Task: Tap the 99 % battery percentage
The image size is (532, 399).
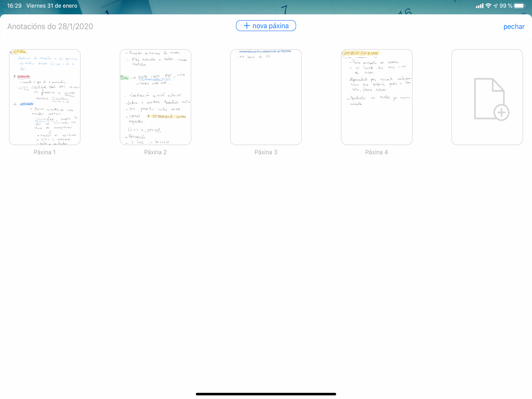Action: point(506,6)
